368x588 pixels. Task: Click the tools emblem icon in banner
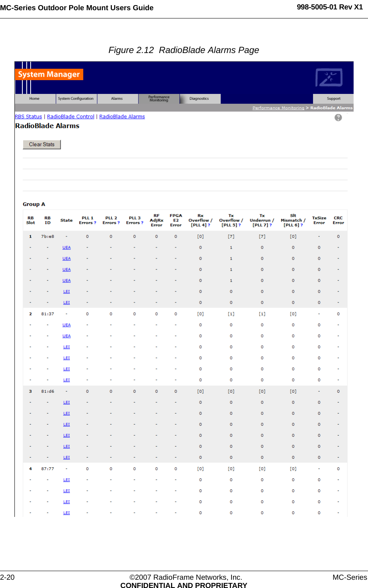coord(329,77)
